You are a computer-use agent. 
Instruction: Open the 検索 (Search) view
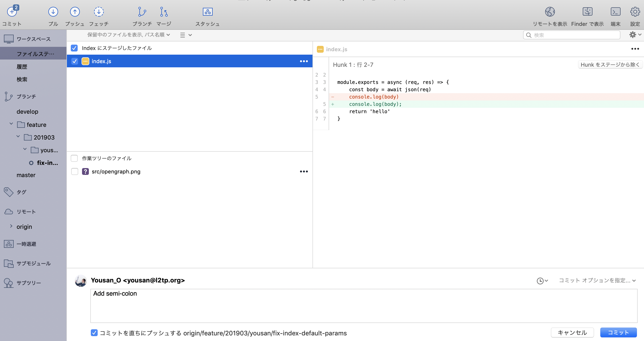(22, 79)
